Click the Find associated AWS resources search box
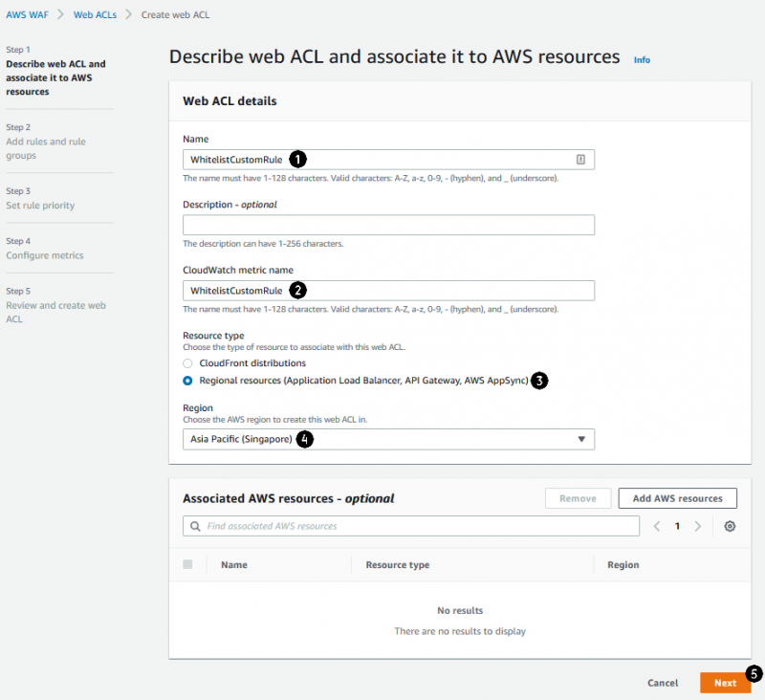 pos(416,526)
